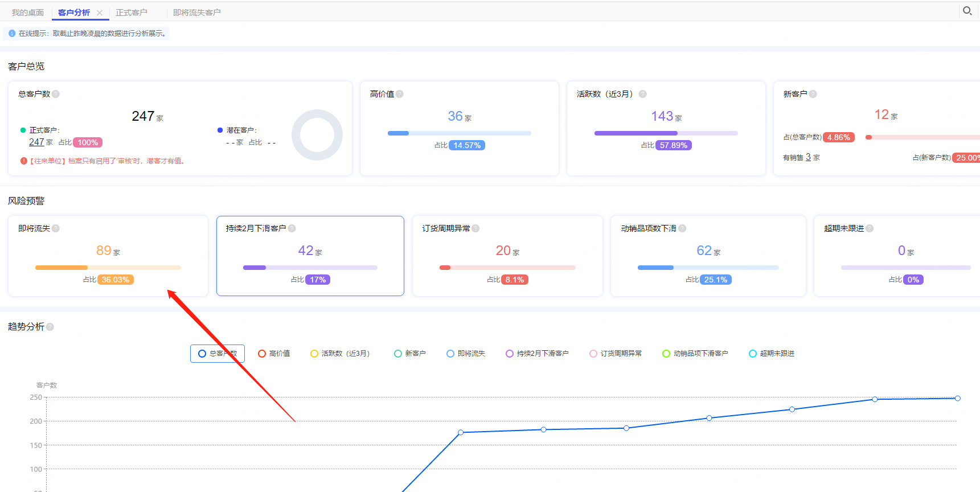The height and width of the screenshot is (492, 980).
Task: Click 高价值 blue progress bar
Action: 459,133
